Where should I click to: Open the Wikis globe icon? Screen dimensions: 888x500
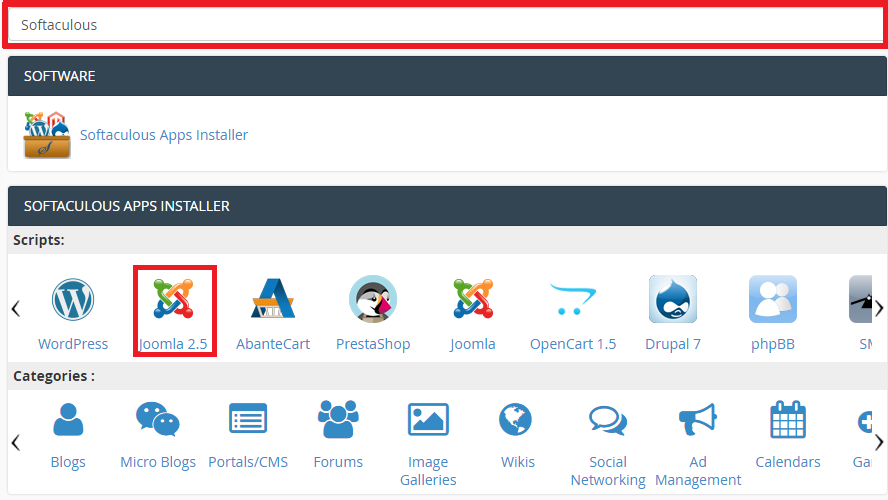point(516,420)
